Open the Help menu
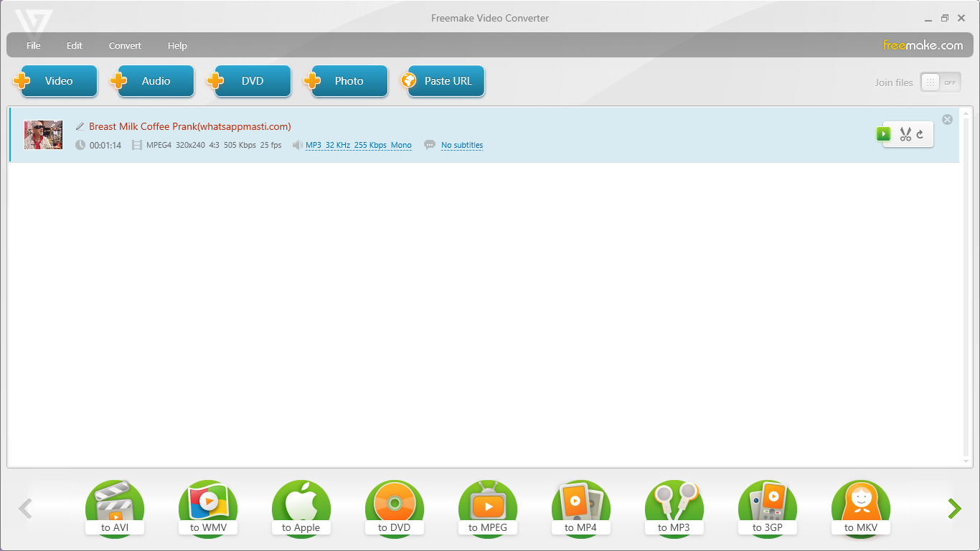Screen dimensions: 980x551 click(177, 45)
